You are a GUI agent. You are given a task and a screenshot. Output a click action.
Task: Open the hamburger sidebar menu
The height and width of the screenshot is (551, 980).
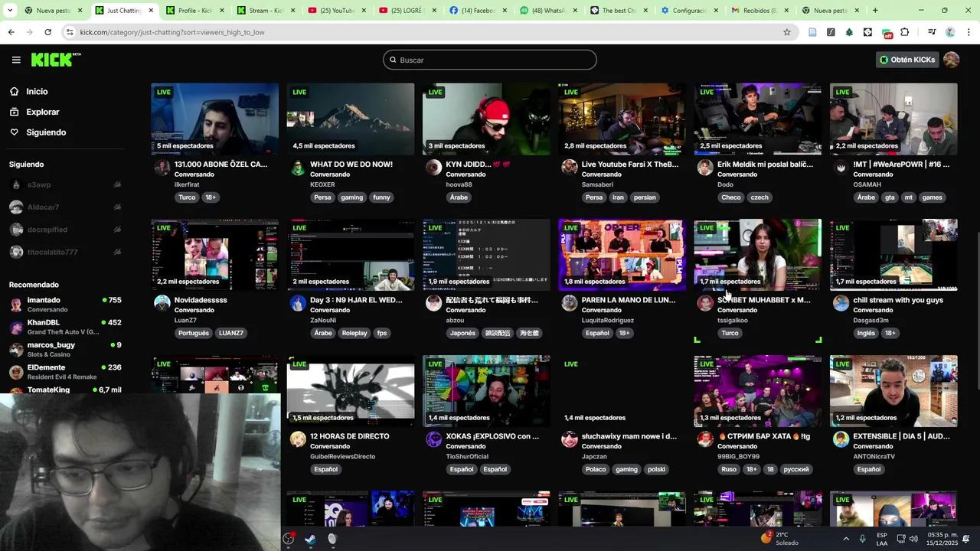coord(16,60)
